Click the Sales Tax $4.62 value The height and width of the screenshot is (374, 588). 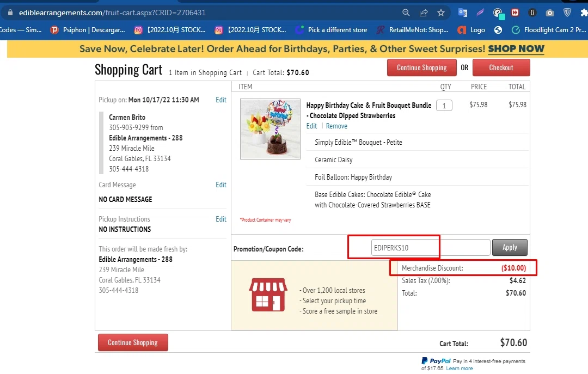click(x=518, y=280)
